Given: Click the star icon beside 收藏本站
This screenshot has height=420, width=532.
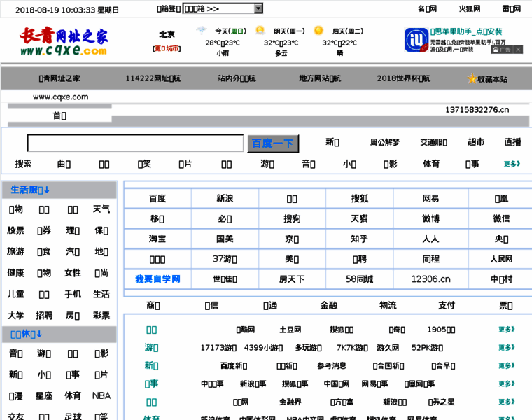Looking at the screenshot, I should pyautogui.click(x=472, y=79).
